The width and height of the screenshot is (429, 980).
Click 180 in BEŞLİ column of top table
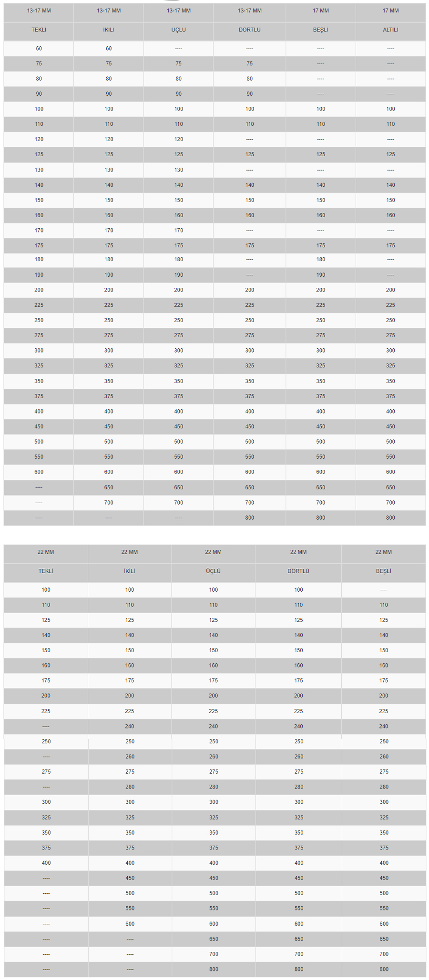click(320, 260)
